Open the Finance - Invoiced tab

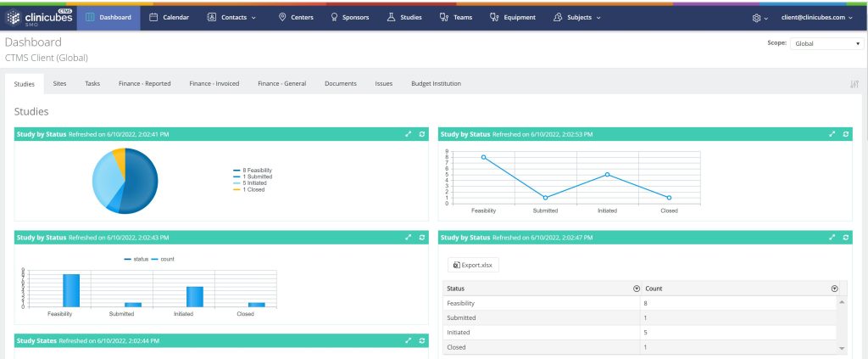pyautogui.click(x=214, y=84)
